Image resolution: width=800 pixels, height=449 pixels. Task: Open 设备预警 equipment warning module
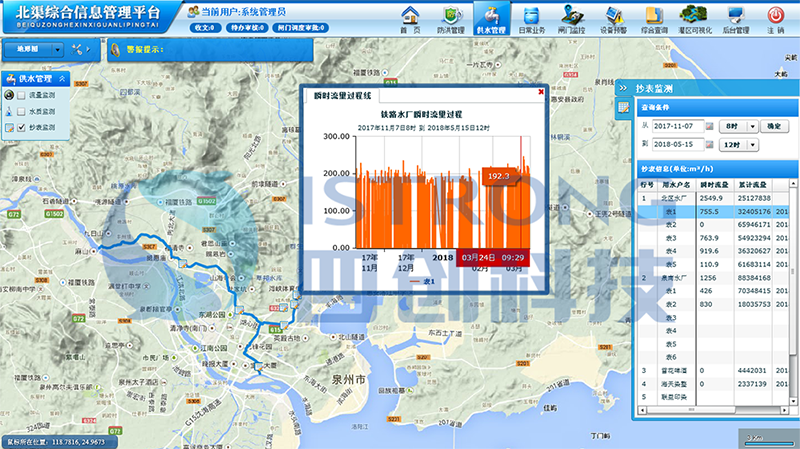[x=614, y=19]
